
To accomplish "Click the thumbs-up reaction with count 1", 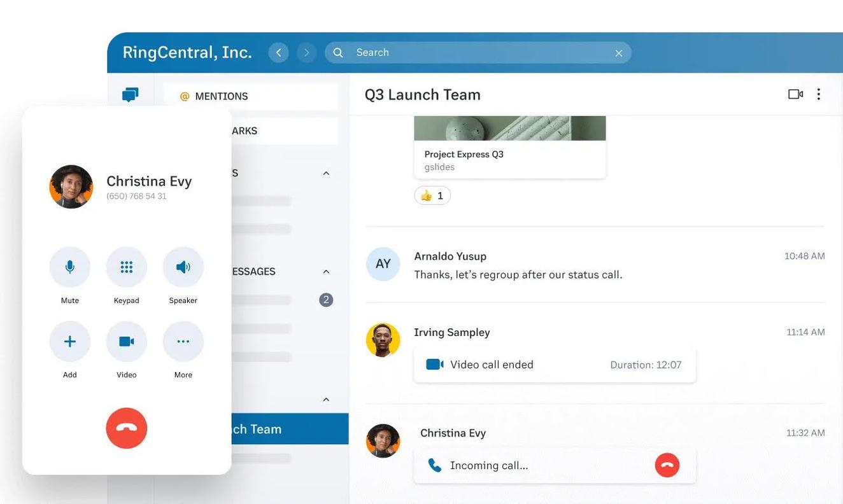I will pyautogui.click(x=432, y=195).
